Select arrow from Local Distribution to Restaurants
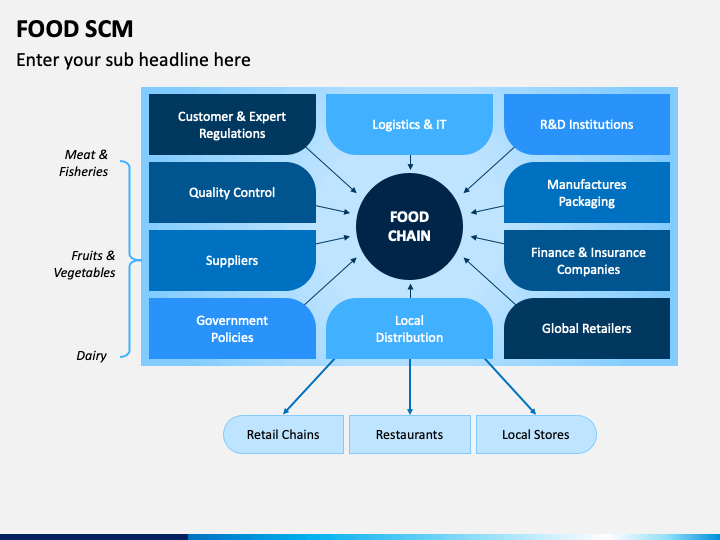This screenshot has height=540, width=720. point(410,387)
